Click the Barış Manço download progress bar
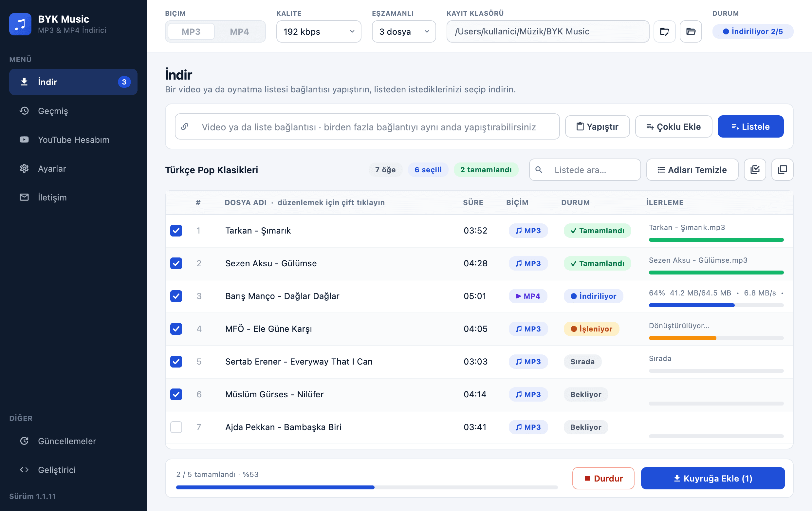Screen dimensions: 812x511 [x=716, y=306]
